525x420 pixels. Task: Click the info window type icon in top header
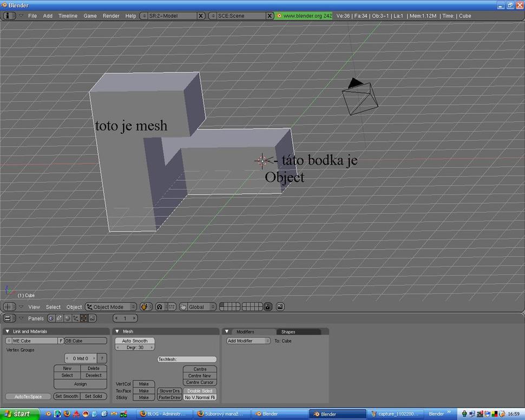[9, 16]
